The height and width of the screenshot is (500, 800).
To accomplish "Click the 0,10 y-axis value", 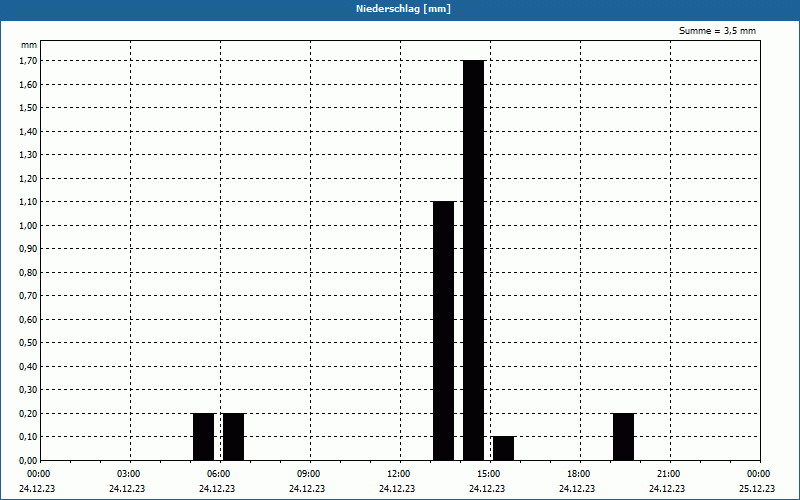I will 28,437.
